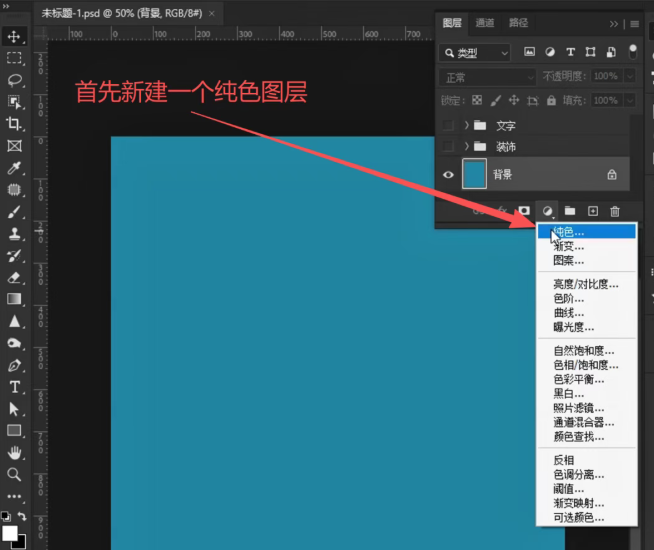
Task: Select the History Brush tool
Action: click(x=14, y=256)
